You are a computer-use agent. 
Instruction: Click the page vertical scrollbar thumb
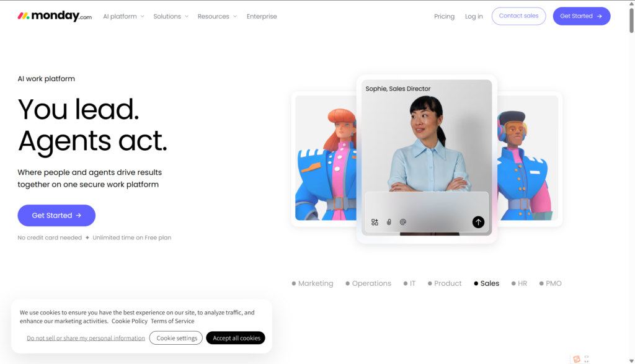(x=631, y=19)
